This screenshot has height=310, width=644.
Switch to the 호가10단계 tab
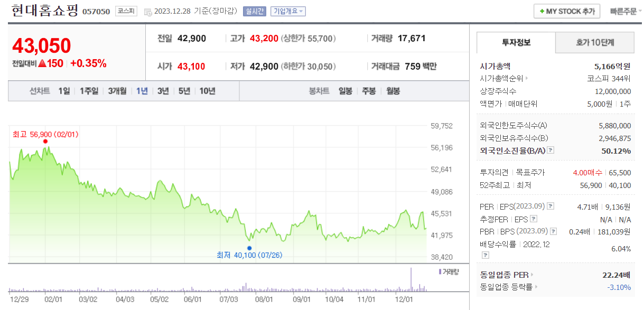pos(595,43)
